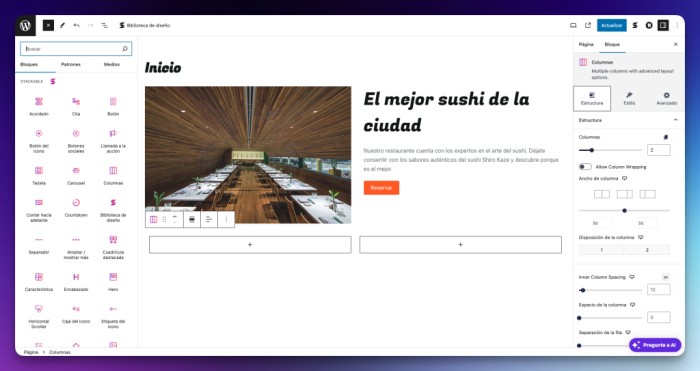The width and height of the screenshot is (700, 371).
Task: Select the restaurant interior image
Action: tap(248, 154)
